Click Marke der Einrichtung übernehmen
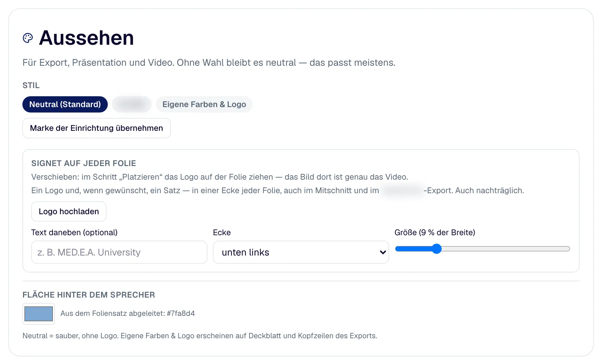602x364 pixels. (97, 128)
